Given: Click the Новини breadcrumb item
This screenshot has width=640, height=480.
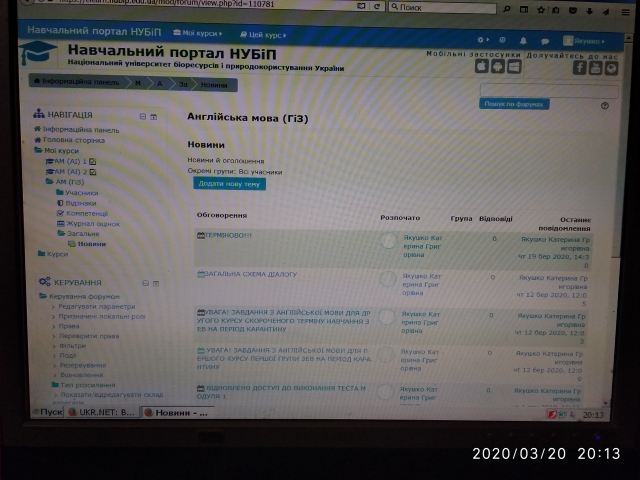Looking at the screenshot, I should click(214, 85).
